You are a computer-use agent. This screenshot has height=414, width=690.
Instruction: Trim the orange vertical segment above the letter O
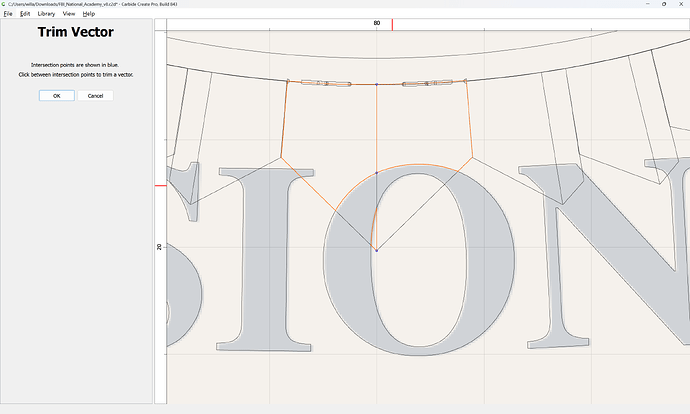click(x=376, y=128)
